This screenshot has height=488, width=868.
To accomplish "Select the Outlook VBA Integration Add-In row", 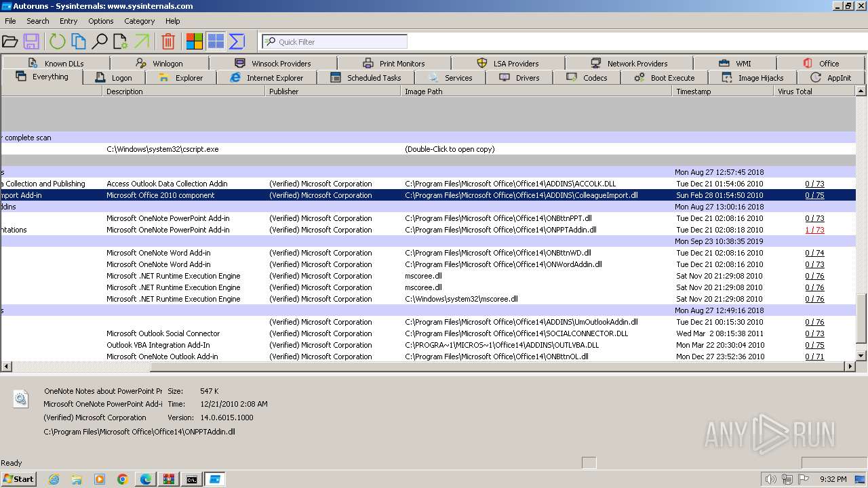I will coord(428,345).
